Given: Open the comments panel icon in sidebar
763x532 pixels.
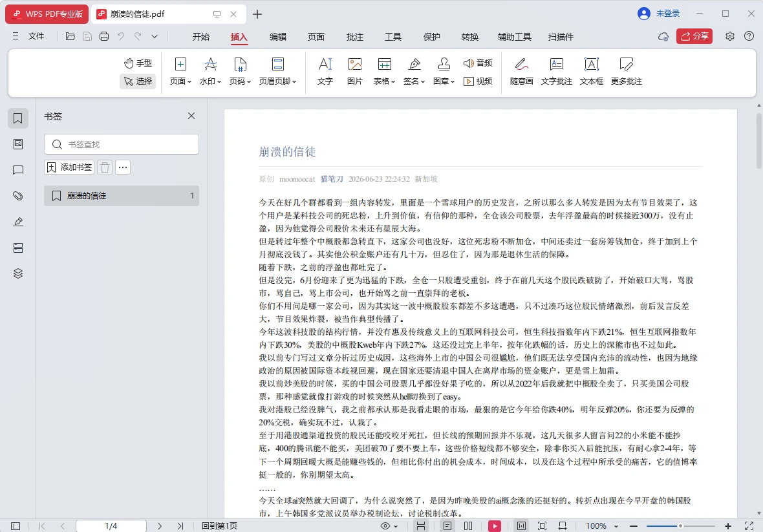Looking at the screenshot, I should (18, 170).
